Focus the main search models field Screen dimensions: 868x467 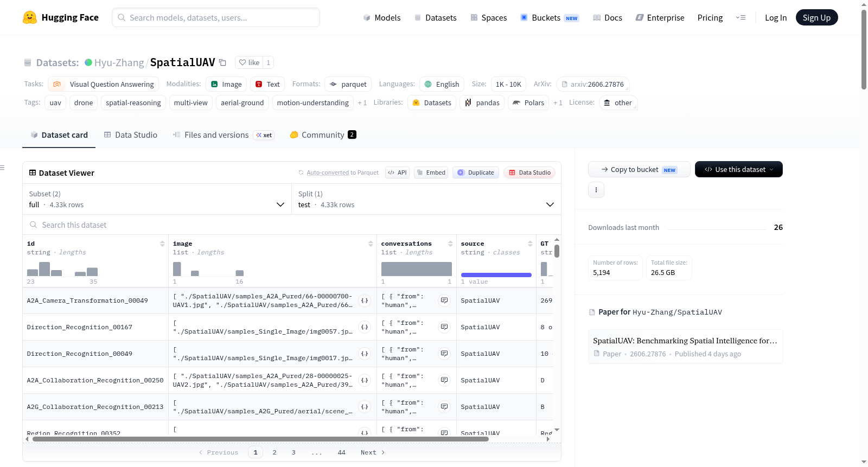click(216, 17)
